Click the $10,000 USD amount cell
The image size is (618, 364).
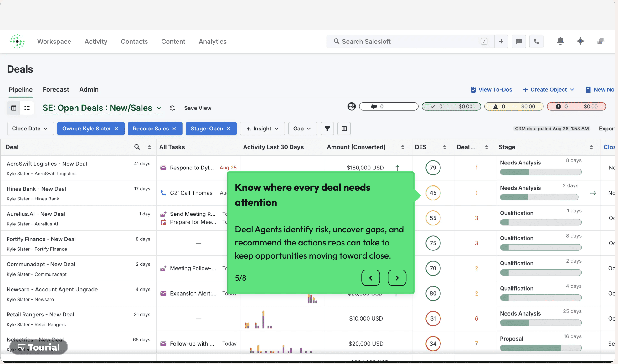coord(366,318)
